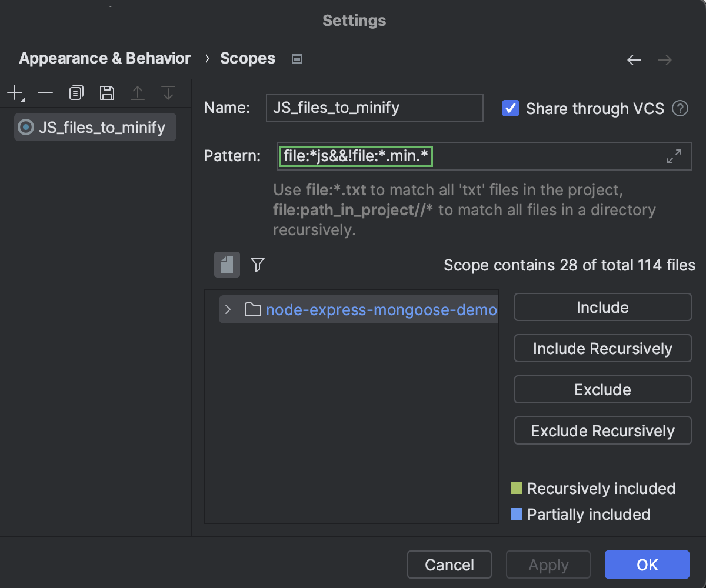Viewport: 706px width, 588px height.
Task: Switch to the Scopes settings page
Action: point(247,58)
